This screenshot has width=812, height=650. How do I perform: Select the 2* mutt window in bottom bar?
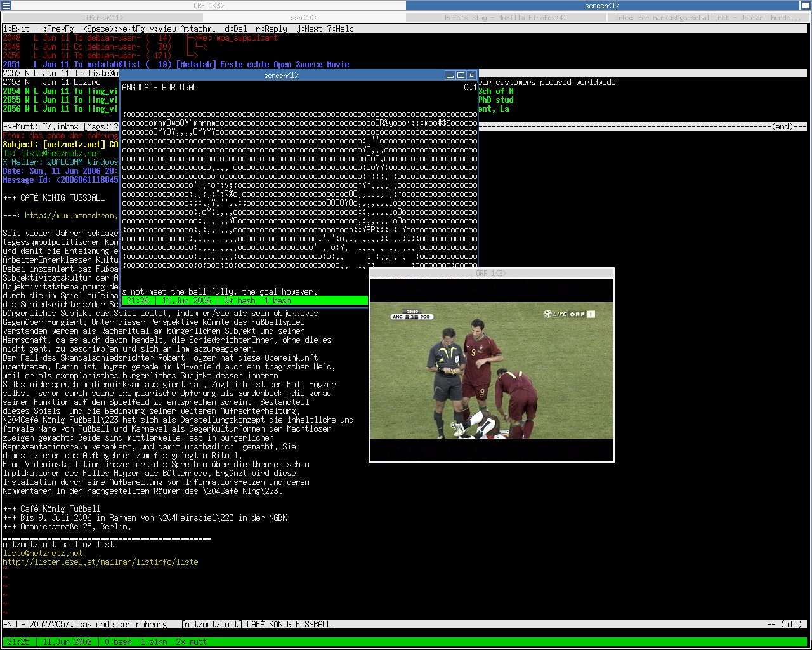point(192,642)
